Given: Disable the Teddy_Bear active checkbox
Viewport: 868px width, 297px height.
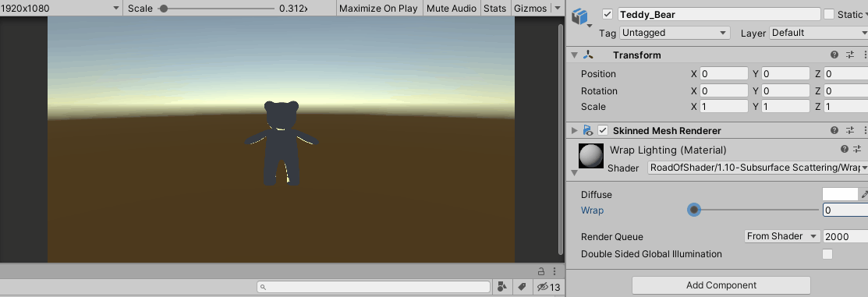Looking at the screenshot, I should pyautogui.click(x=608, y=14).
